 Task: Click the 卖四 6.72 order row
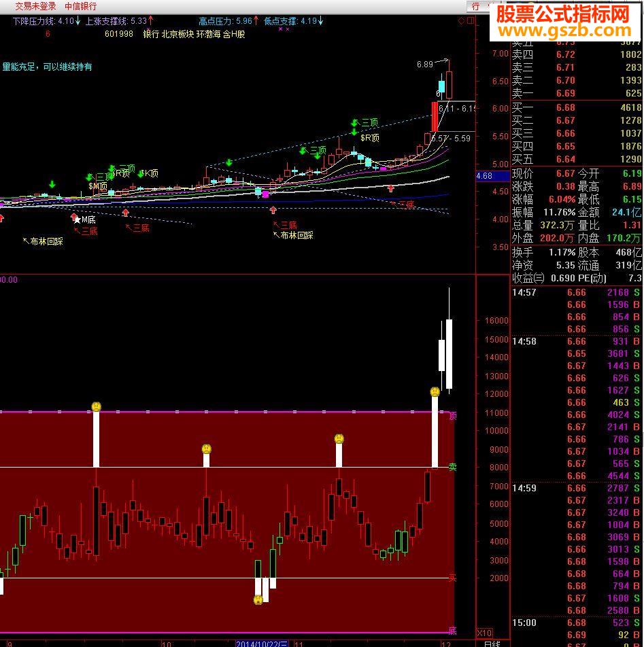(577, 54)
